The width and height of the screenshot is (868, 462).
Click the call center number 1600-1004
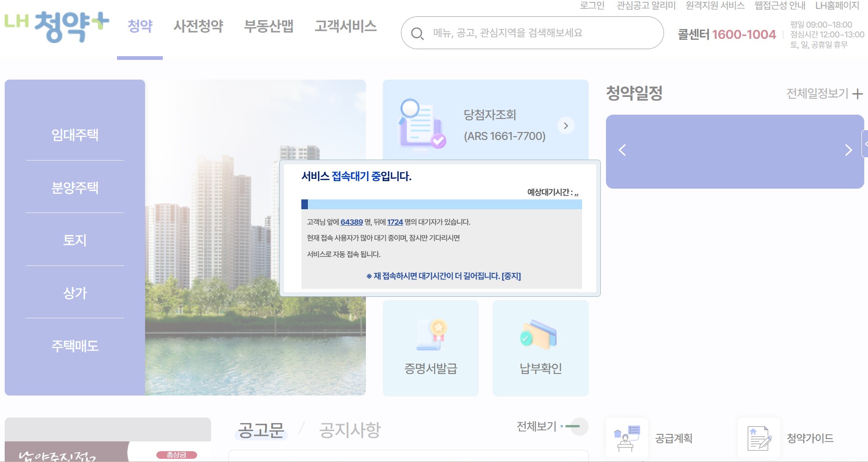click(744, 35)
